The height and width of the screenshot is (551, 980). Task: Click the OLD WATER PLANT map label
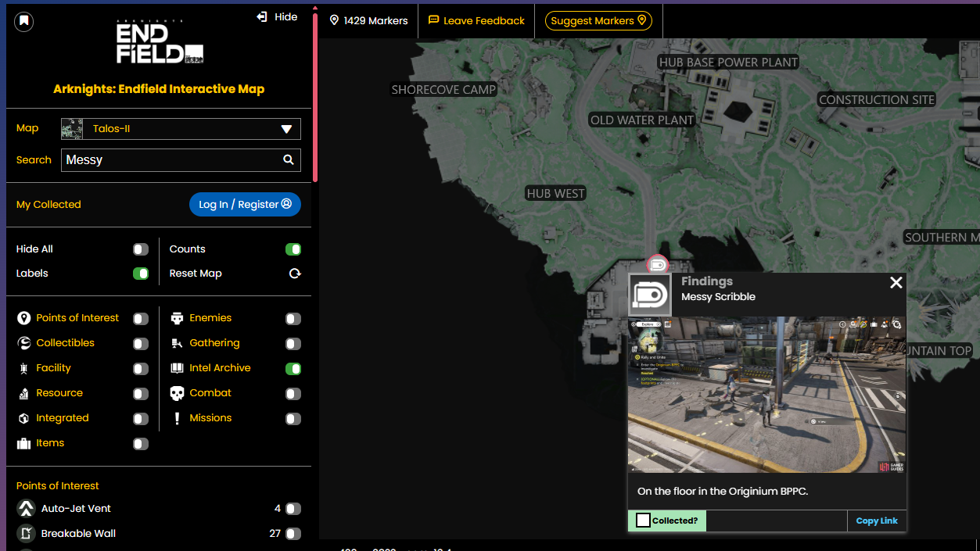(x=642, y=120)
